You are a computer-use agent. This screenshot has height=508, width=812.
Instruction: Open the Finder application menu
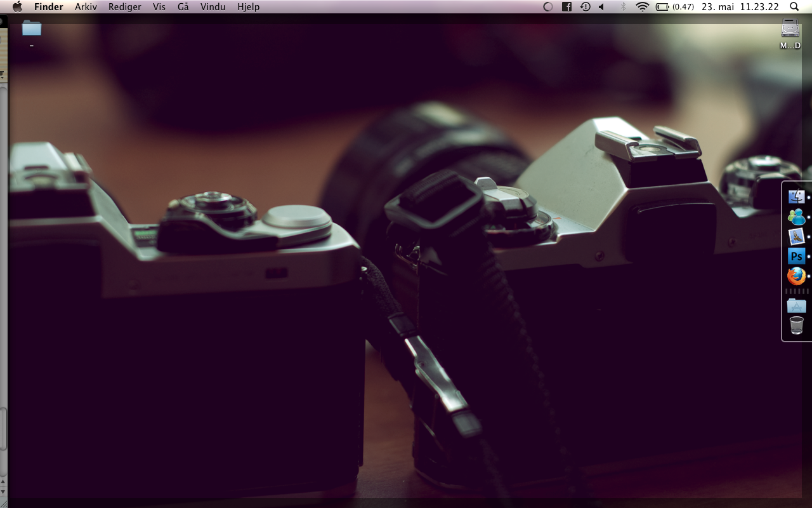coord(49,7)
